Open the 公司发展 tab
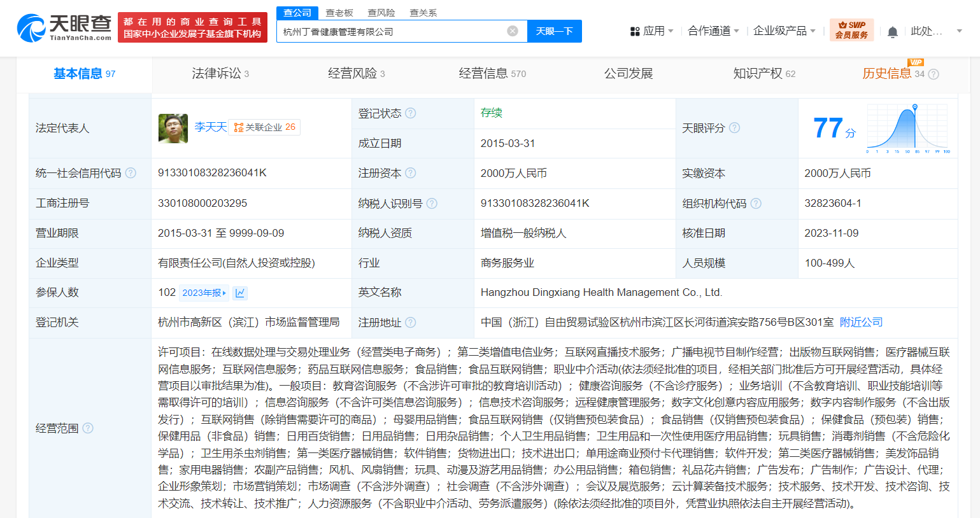The width and height of the screenshot is (980, 518). coord(628,74)
